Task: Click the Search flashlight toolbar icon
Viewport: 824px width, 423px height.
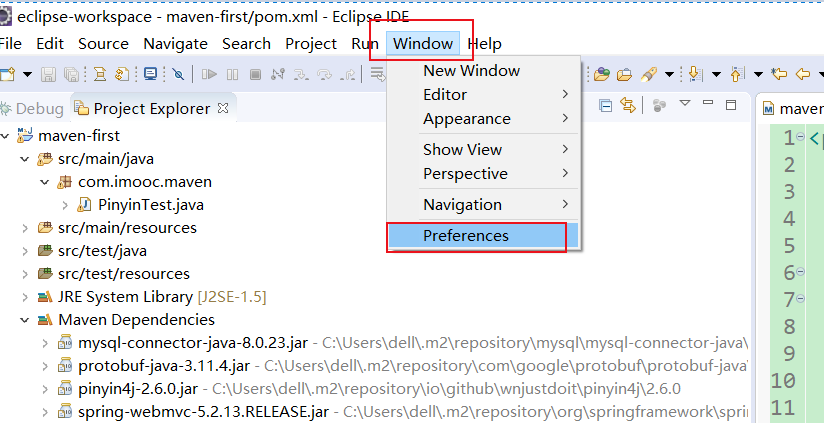Action: coord(649,74)
